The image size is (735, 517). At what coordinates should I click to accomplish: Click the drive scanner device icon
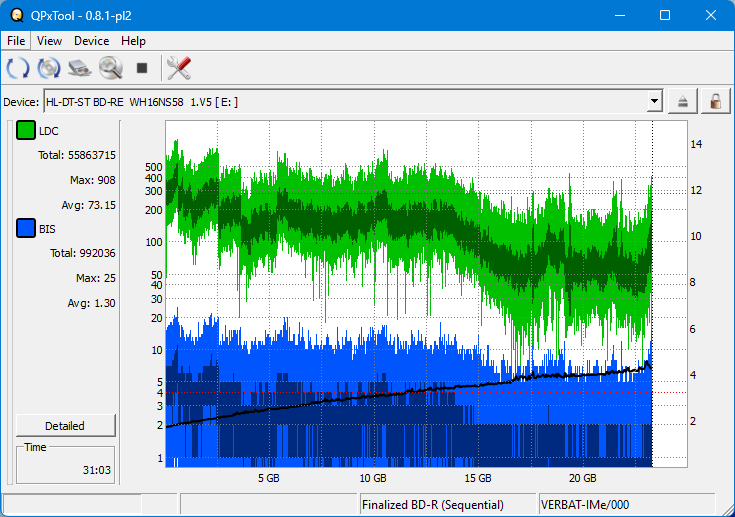coord(80,68)
